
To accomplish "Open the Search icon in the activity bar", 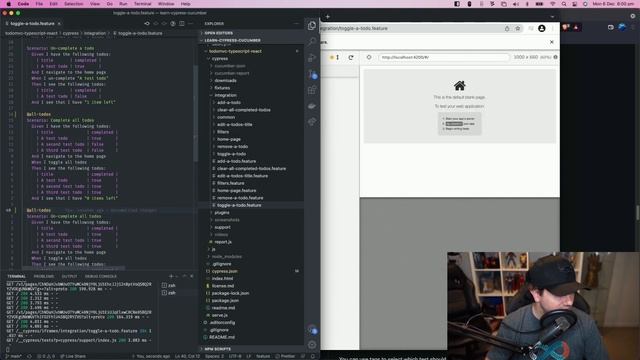I will tap(312, 41).
